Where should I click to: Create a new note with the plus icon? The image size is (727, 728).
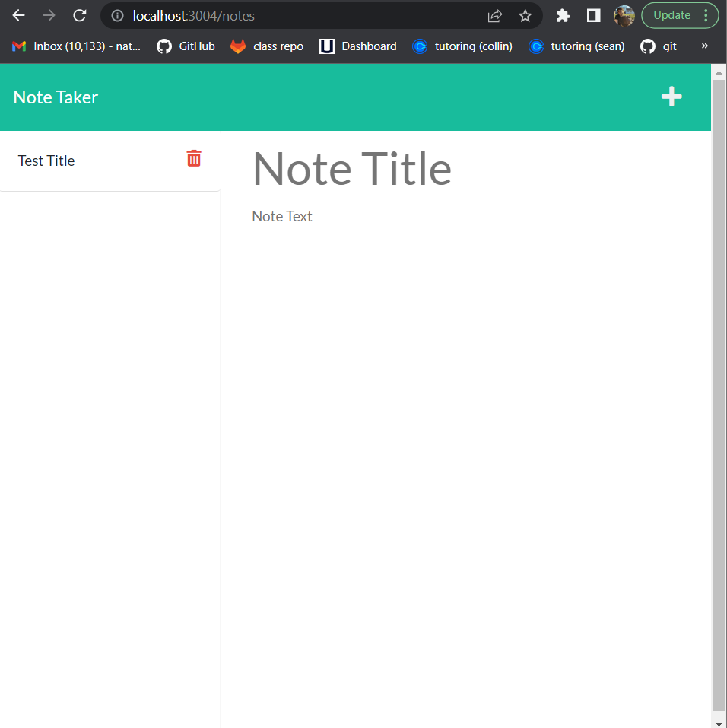pos(671,97)
